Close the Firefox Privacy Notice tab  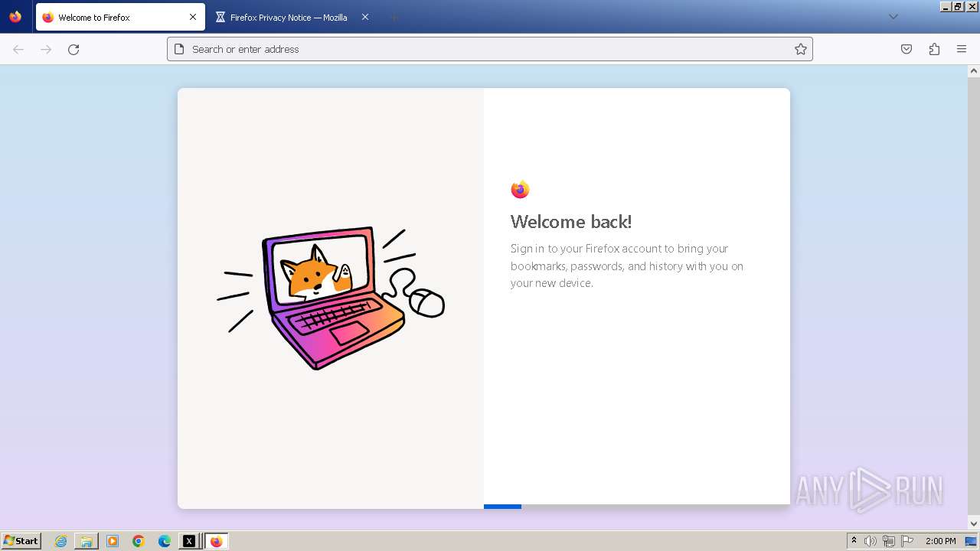click(x=365, y=17)
